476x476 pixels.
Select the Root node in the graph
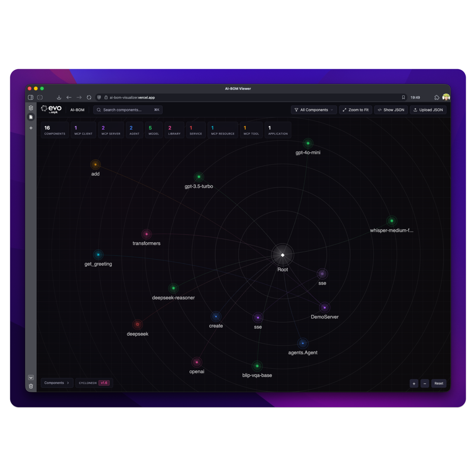pyautogui.click(x=282, y=255)
